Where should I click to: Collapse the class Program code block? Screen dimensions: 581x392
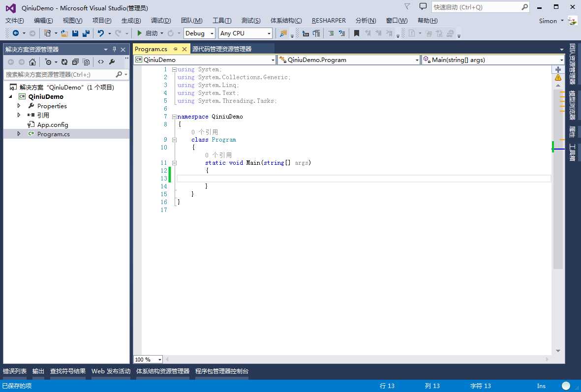click(x=174, y=140)
